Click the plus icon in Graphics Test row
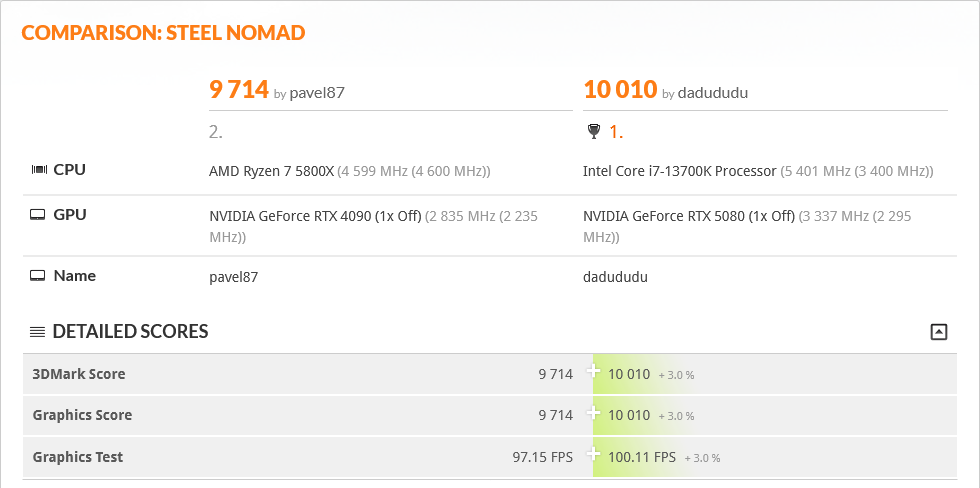The height and width of the screenshot is (488, 980). 593,455
